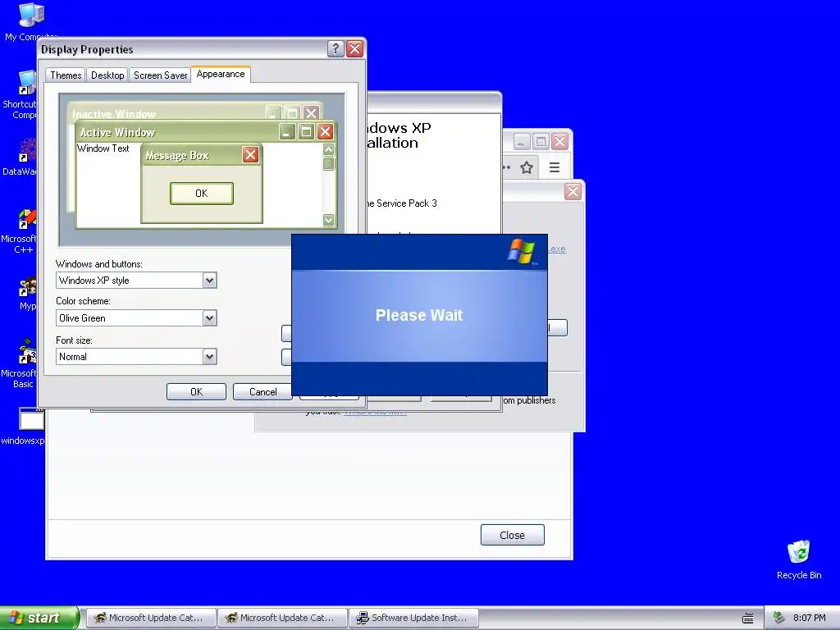This screenshot has height=630, width=840.
Task: Open the Recycle Bin icon
Action: click(798, 559)
